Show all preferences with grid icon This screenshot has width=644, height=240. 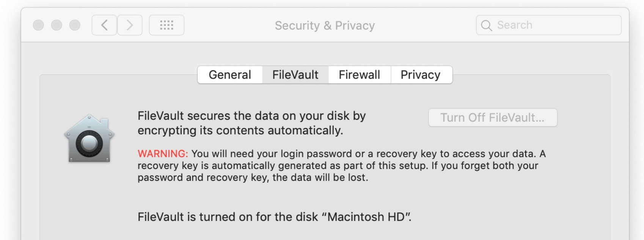click(x=166, y=25)
